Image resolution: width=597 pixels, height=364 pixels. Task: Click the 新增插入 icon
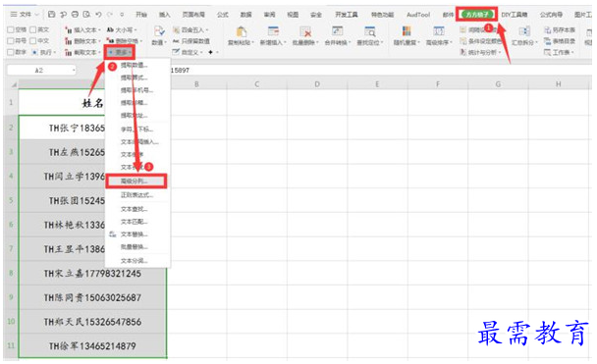pos(273,31)
